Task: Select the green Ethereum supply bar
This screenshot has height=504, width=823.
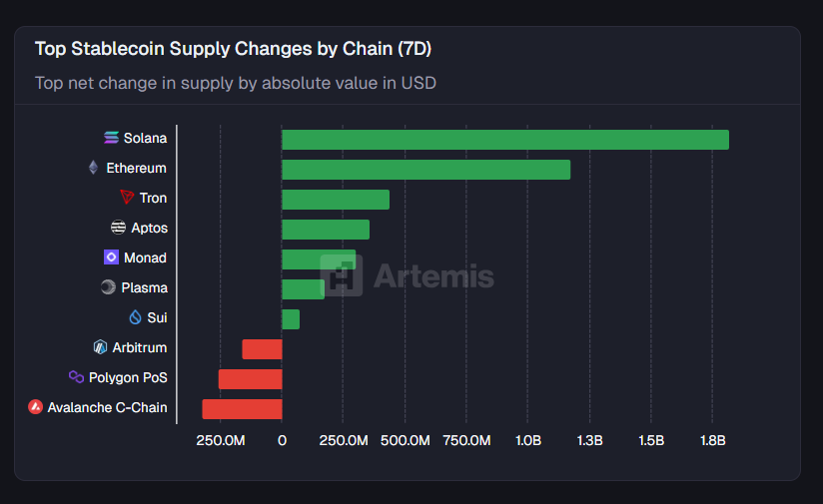Action: click(x=425, y=170)
